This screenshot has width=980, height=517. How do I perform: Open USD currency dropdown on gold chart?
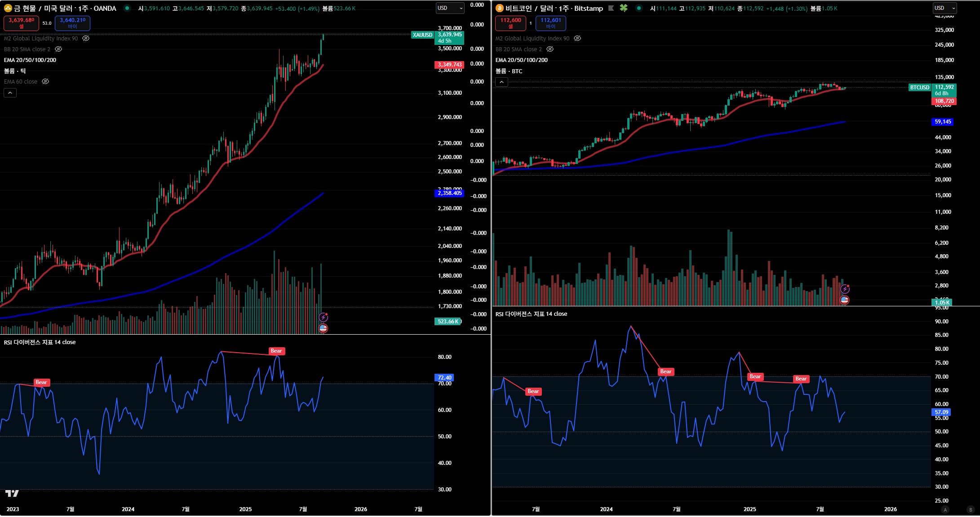coord(450,8)
